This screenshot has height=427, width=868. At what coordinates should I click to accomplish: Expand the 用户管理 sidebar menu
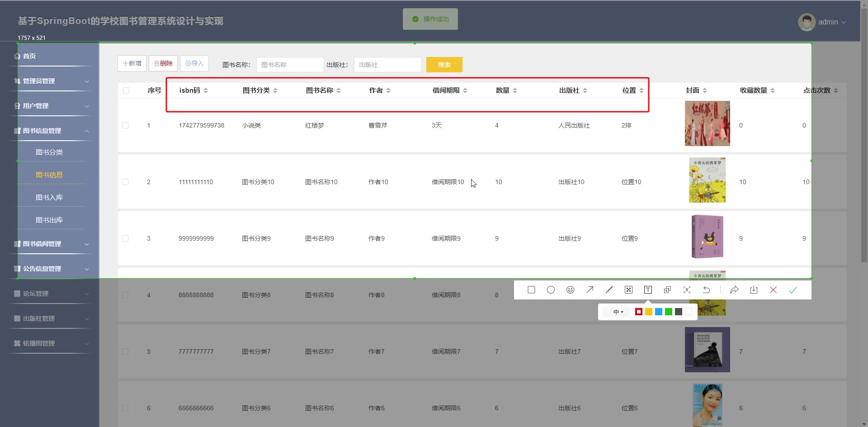coord(50,106)
